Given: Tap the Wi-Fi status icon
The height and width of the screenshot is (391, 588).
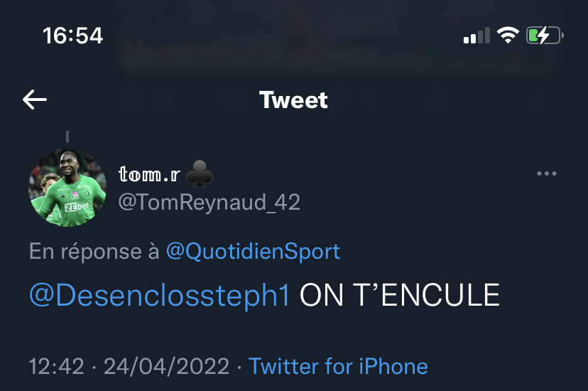Looking at the screenshot, I should pyautogui.click(x=508, y=36).
